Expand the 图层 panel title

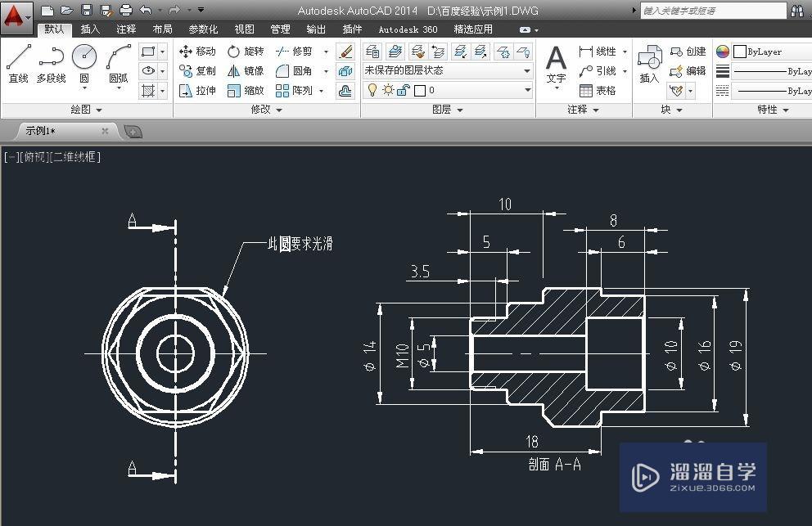(448, 110)
